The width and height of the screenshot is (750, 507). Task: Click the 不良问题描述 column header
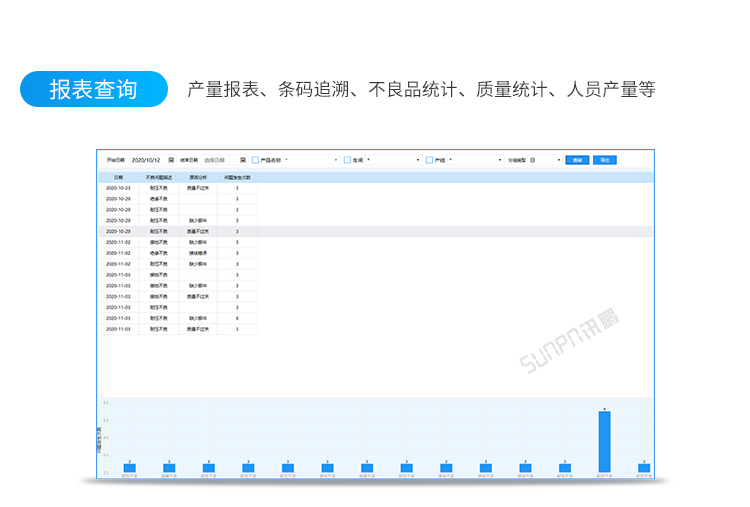pyautogui.click(x=159, y=177)
